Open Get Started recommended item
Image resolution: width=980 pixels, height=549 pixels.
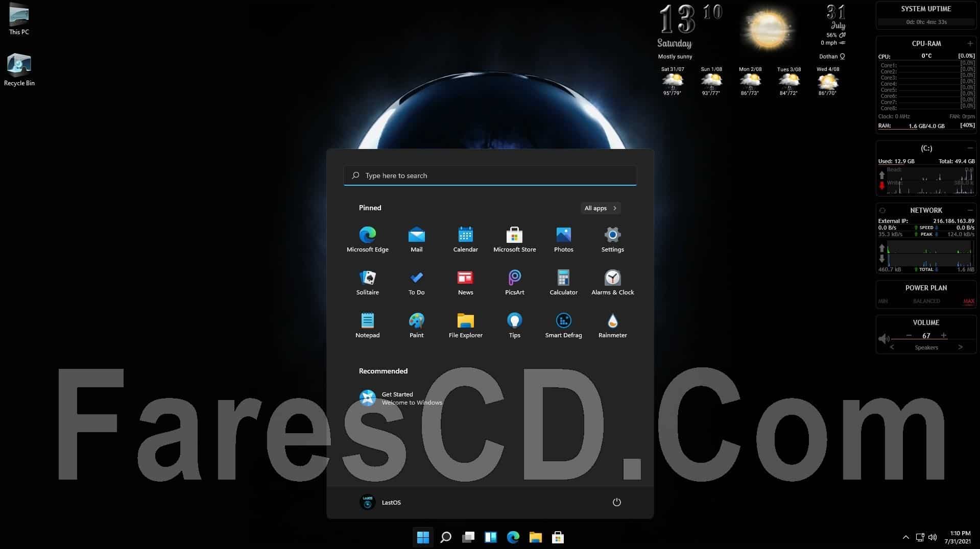point(401,398)
